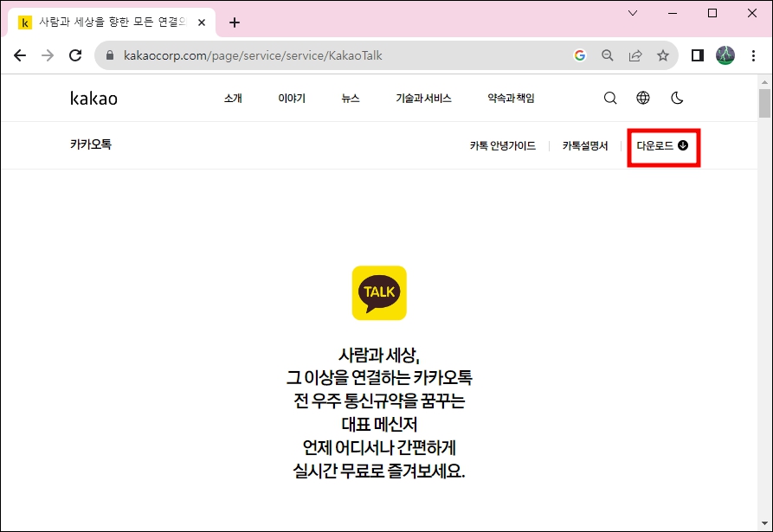This screenshot has width=773, height=532.
Task: Open Chrome's three-dot menu
Action: (x=755, y=54)
